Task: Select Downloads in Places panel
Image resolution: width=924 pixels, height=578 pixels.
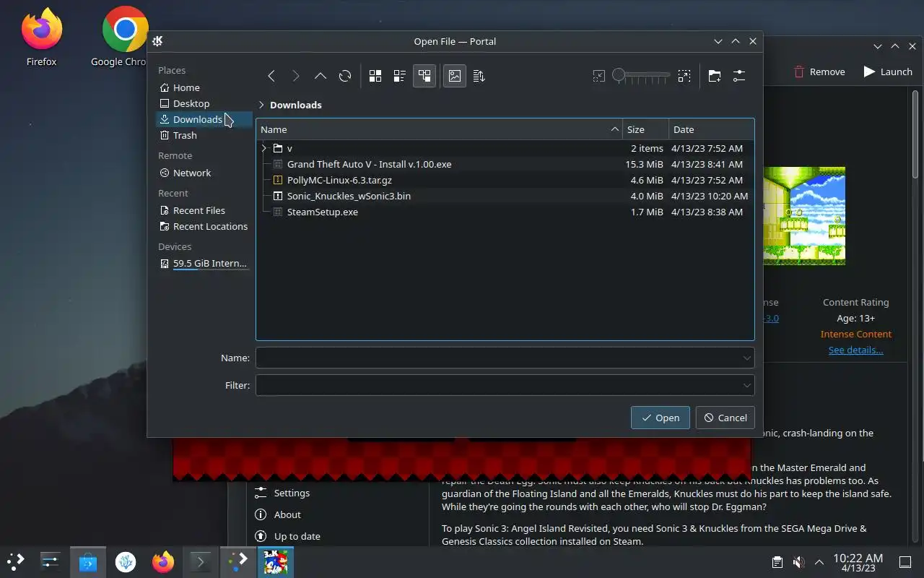Action: [204, 119]
